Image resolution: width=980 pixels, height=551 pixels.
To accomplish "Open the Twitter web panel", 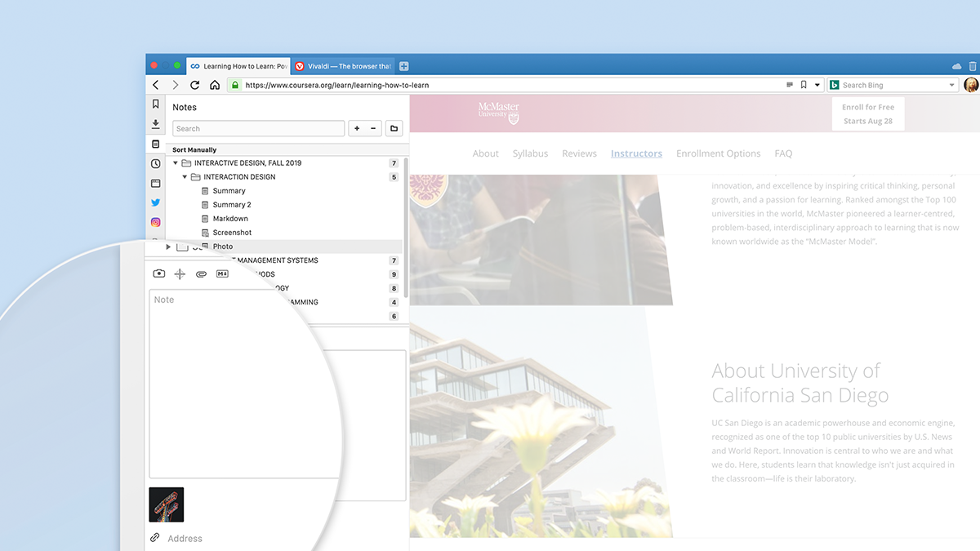I will click(155, 202).
